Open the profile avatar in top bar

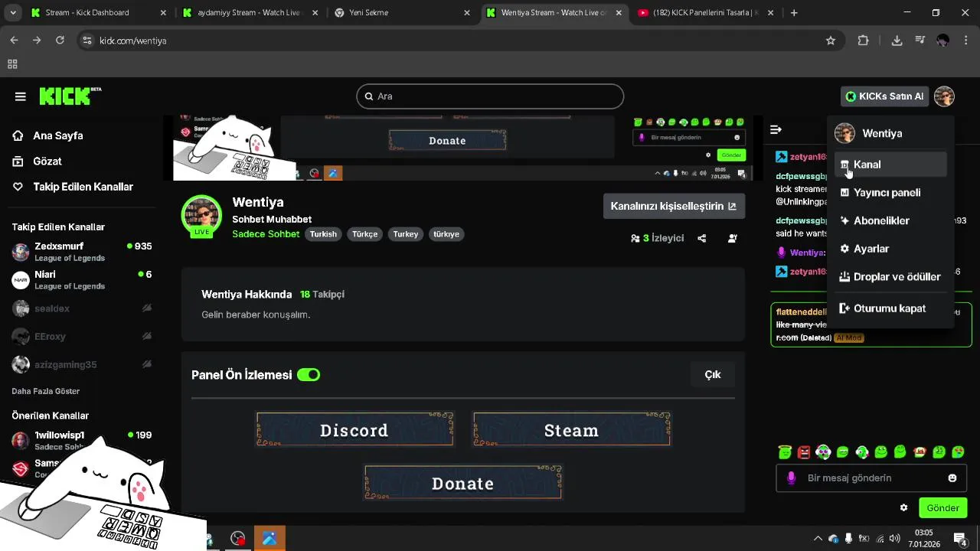coord(943,96)
